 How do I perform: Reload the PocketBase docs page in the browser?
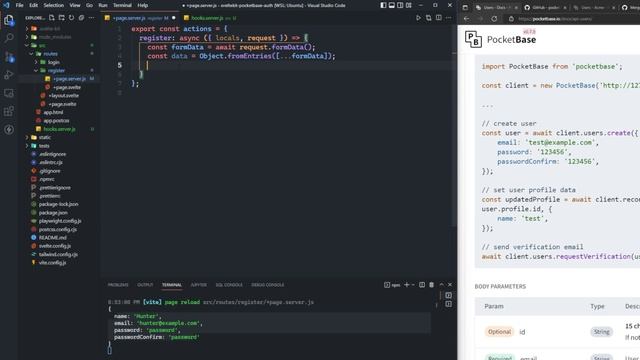494,19
